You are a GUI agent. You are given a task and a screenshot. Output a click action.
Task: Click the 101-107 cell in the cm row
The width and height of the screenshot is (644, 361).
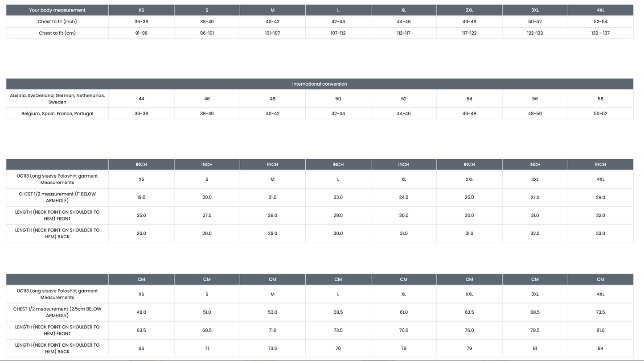click(x=272, y=33)
